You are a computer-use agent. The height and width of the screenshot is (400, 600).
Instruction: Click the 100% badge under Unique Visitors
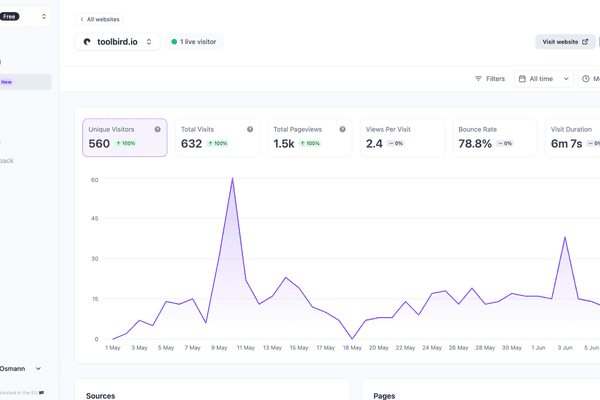126,144
